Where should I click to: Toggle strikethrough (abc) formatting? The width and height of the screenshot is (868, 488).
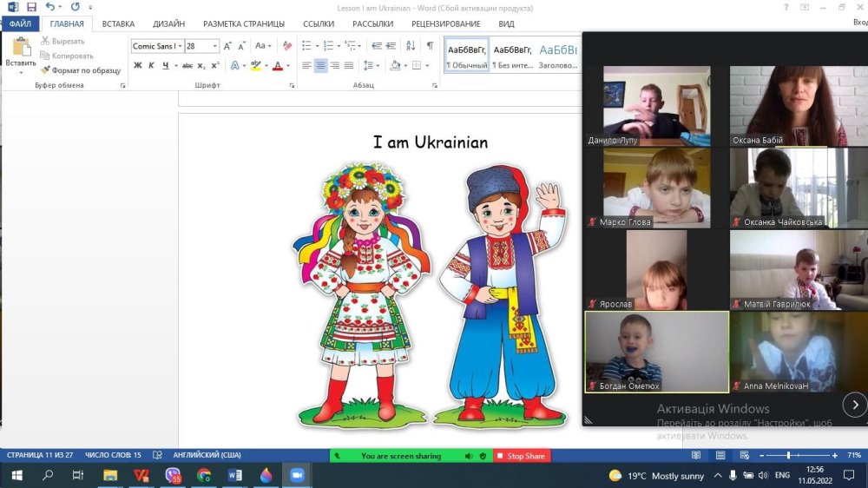(x=187, y=65)
